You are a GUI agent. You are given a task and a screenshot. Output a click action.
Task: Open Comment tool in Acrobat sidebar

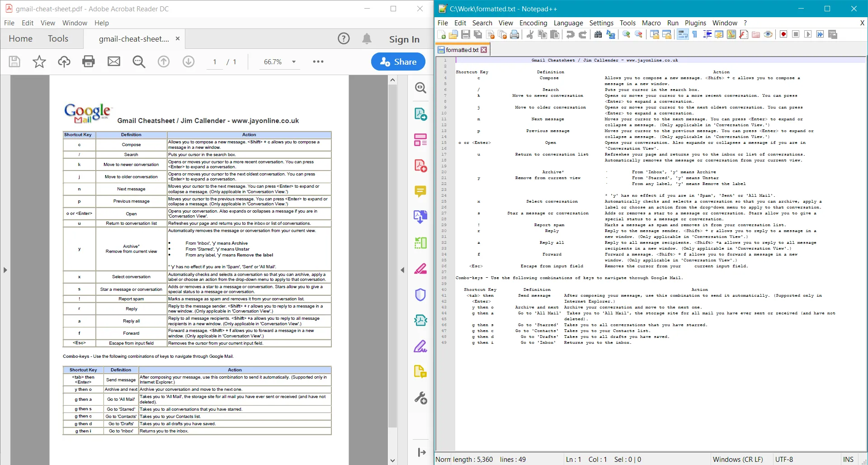pyautogui.click(x=420, y=191)
